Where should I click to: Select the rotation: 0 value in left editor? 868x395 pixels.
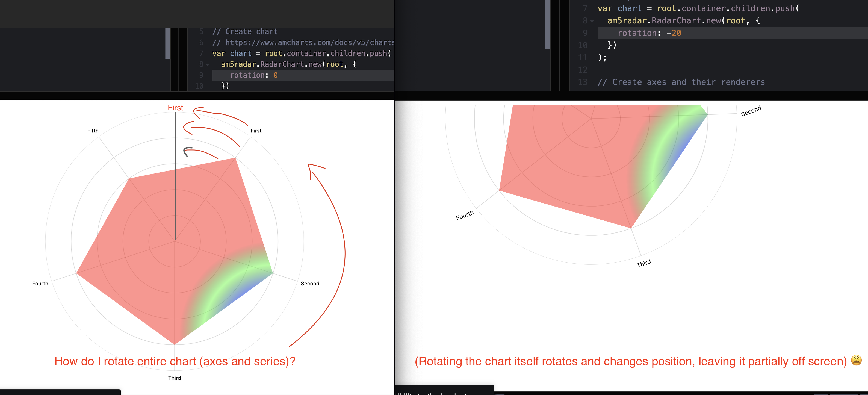(x=276, y=75)
